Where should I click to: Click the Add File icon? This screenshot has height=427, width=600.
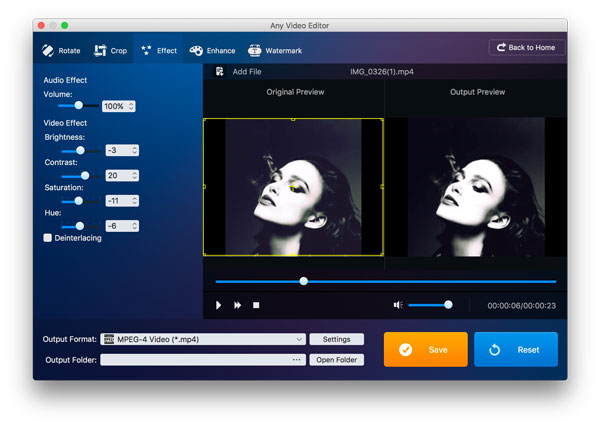(x=219, y=72)
